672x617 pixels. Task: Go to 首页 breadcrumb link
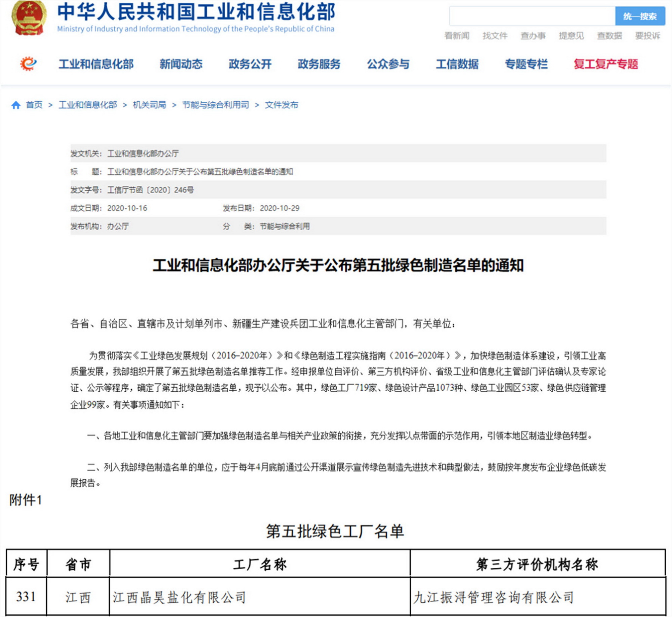click(34, 105)
